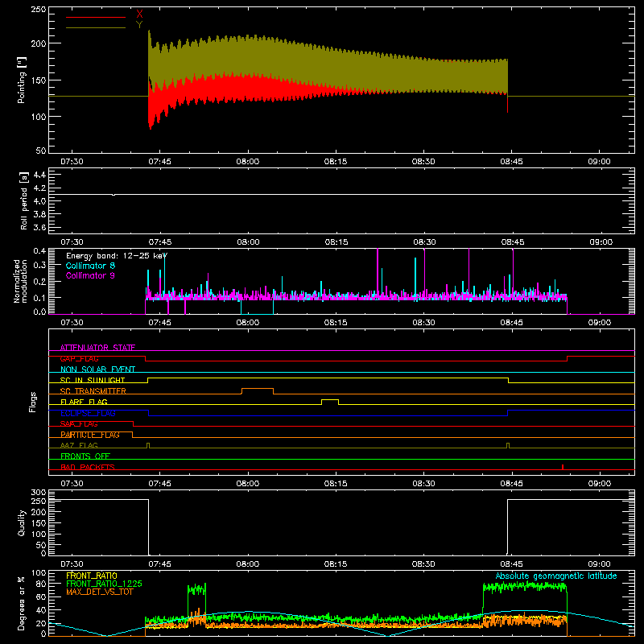Image resolution: width=644 pixels, height=644 pixels.
Task: Click the BAD_PACKETS flag label
Action: click(x=88, y=467)
